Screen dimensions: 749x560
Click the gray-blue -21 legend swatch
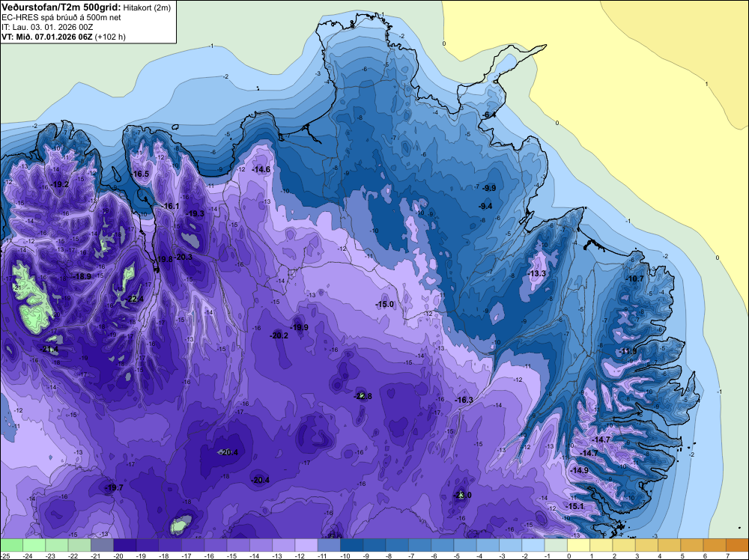[102, 545]
